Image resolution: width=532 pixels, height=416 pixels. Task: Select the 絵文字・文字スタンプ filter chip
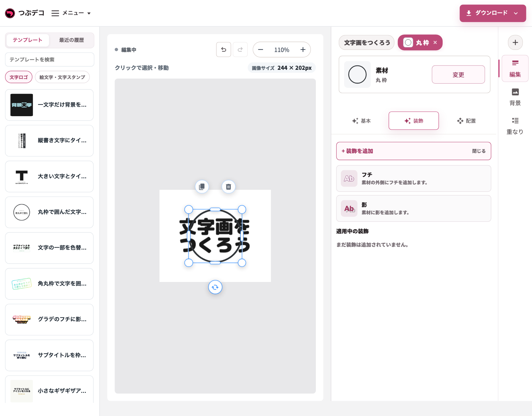pyautogui.click(x=62, y=77)
